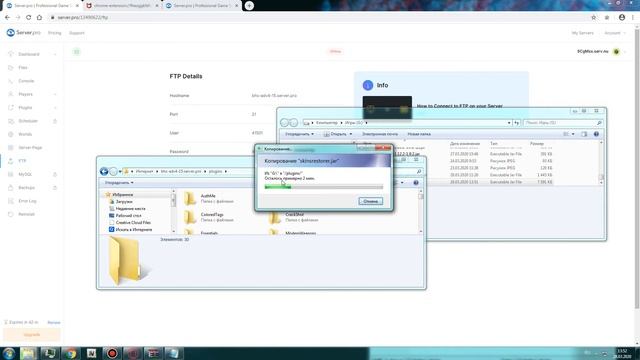640x360 pixels.
Task: Open view options dropdown in Games (G:) window
Action: (x=573, y=134)
